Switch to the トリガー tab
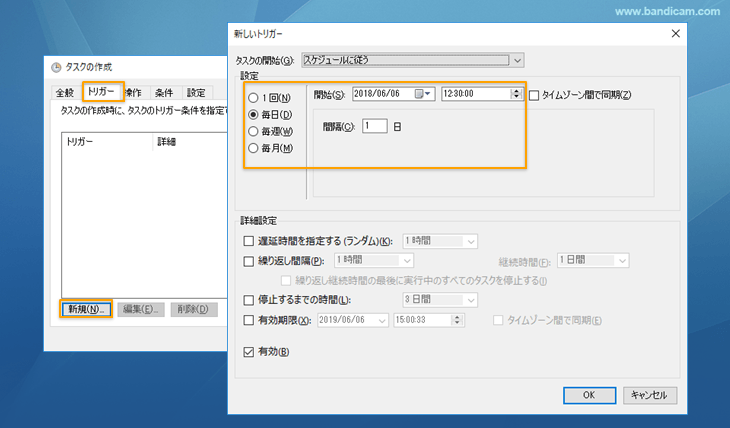 pos(102,92)
